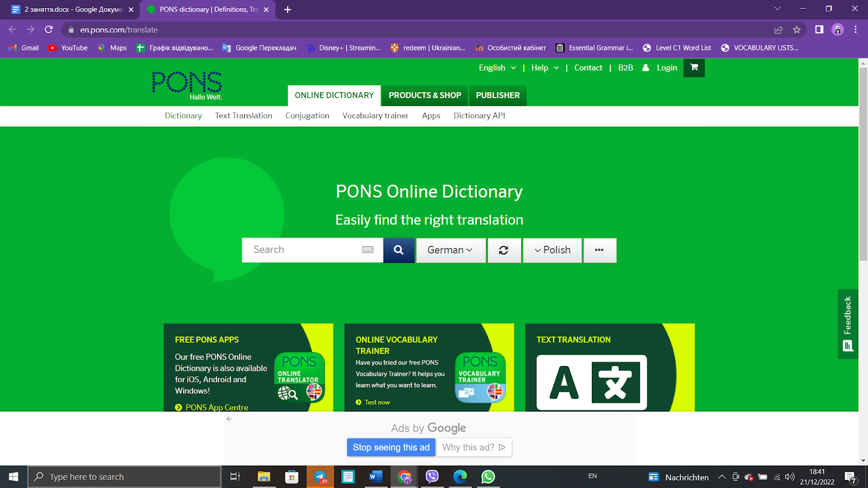Open the Level C1 Word List bookmark
The image size is (868, 488).
coord(677,48)
